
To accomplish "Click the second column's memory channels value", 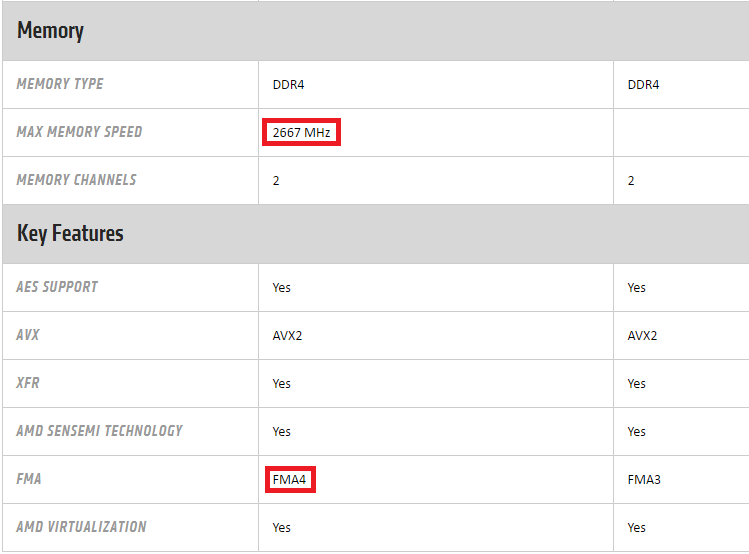I will tap(631, 181).
